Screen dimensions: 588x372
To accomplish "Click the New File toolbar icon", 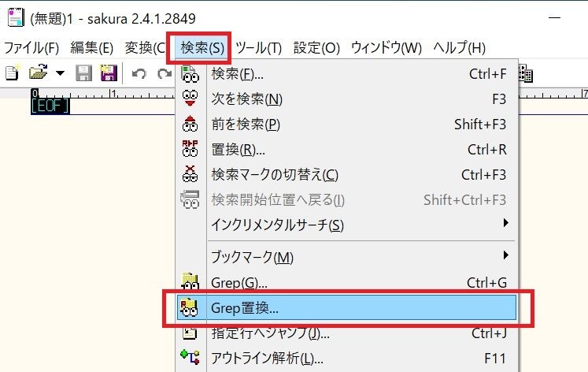I will tap(12, 74).
